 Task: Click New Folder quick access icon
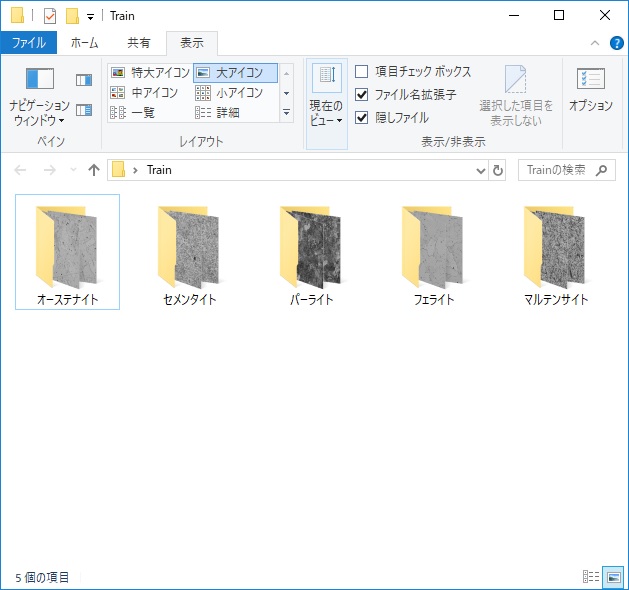pyautogui.click(x=72, y=16)
